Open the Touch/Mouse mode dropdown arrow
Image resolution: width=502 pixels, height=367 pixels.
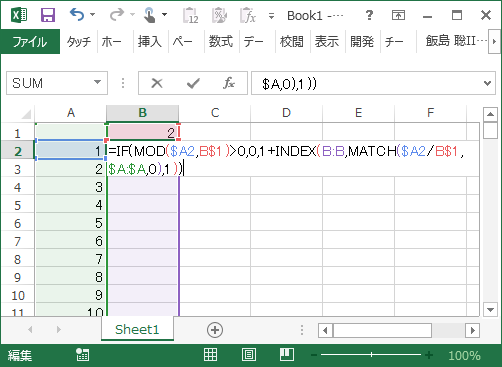point(164,15)
